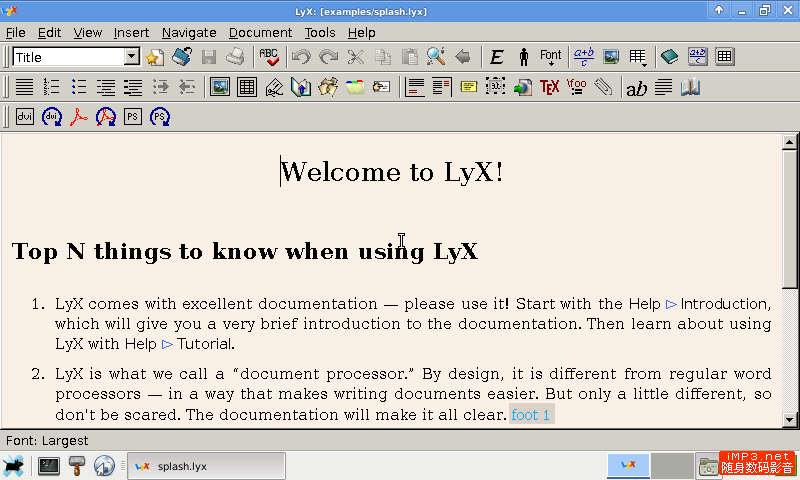
Task: Insert \foo math macro icon
Action: coord(577,86)
